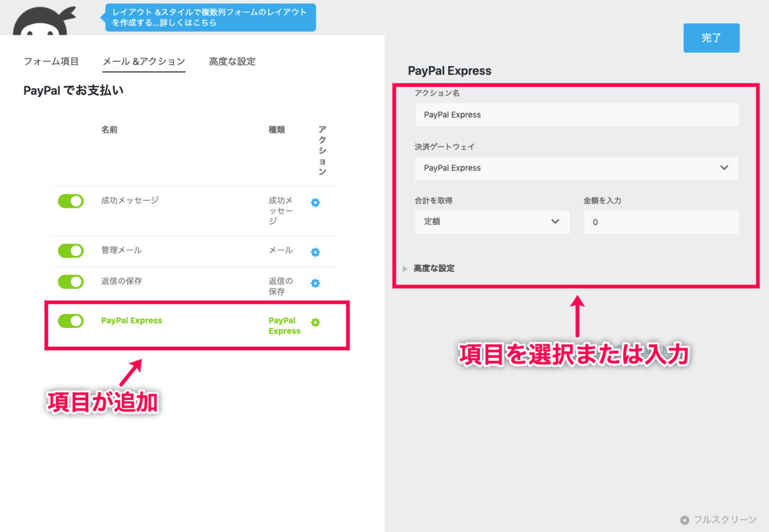Click the PayPal でお支払い form title
The image size is (769, 532).
[73, 91]
